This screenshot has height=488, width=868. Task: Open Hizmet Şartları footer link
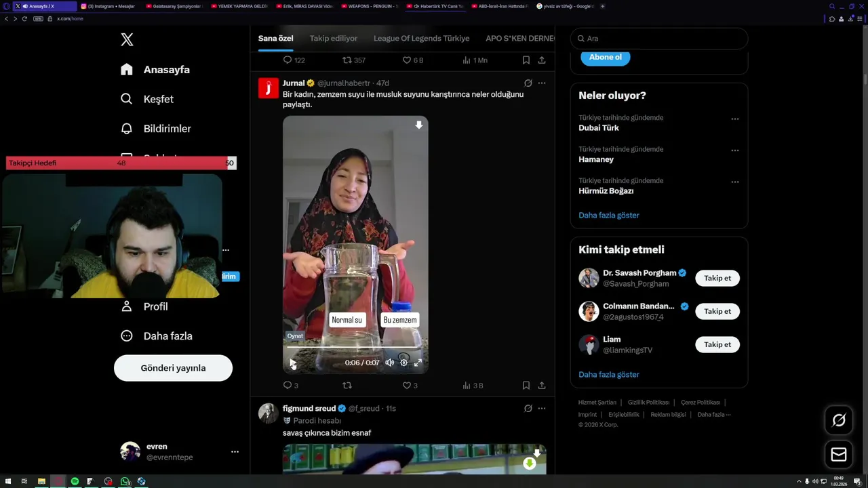coord(597,403)
